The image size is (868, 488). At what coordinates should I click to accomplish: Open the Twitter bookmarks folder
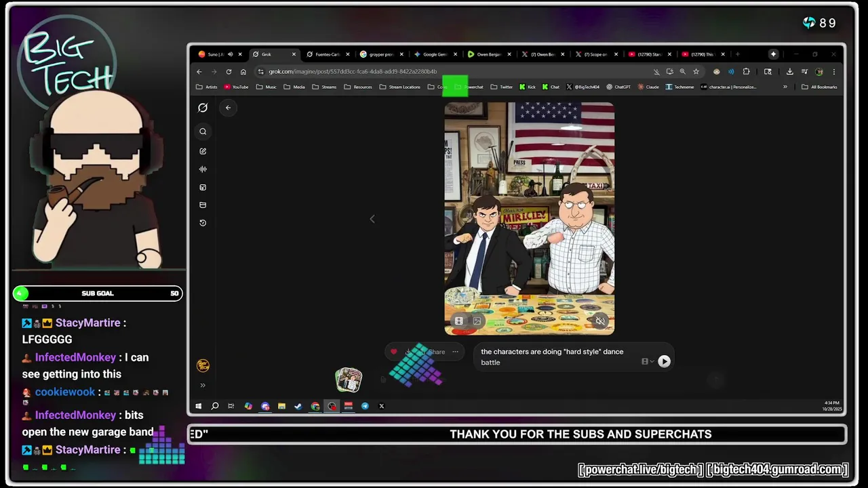502,87
